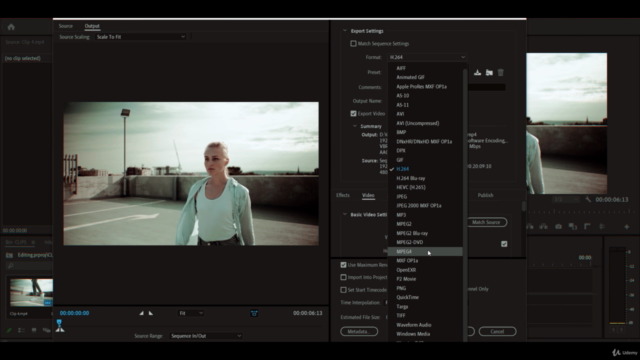Click the Save Preset icon next to Preset

(x=477, y=73)
